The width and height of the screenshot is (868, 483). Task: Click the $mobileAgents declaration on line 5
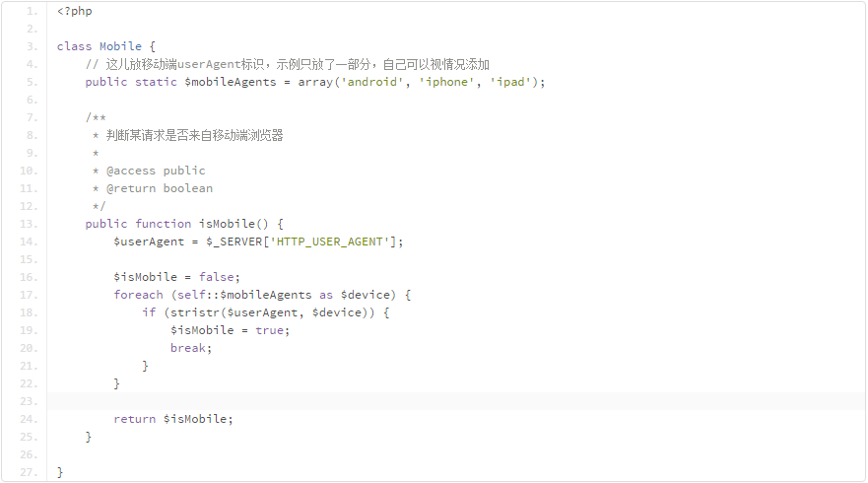[224, 82]
